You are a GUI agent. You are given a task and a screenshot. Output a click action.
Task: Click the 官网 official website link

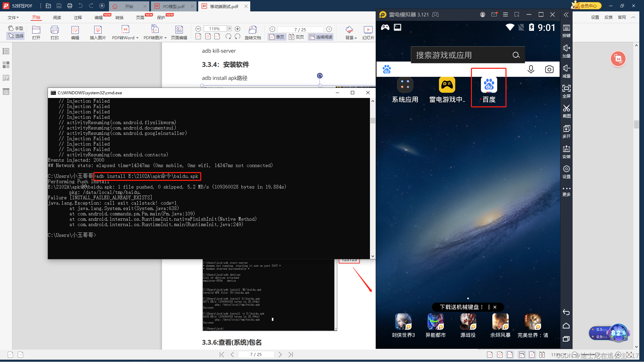click(622, 17)
